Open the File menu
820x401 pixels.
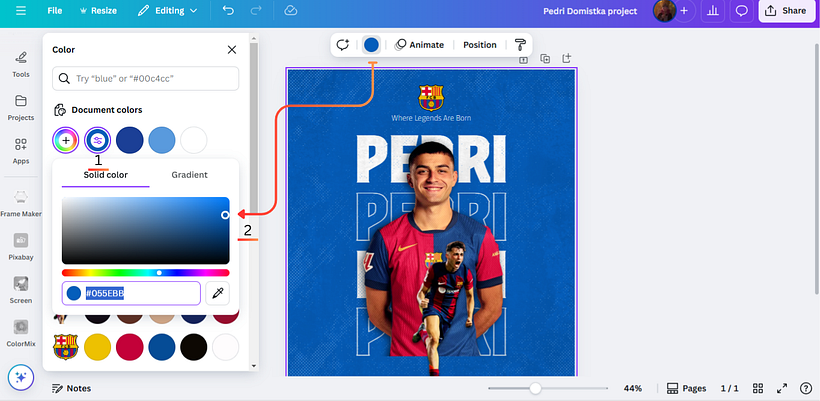pos(54,11)
